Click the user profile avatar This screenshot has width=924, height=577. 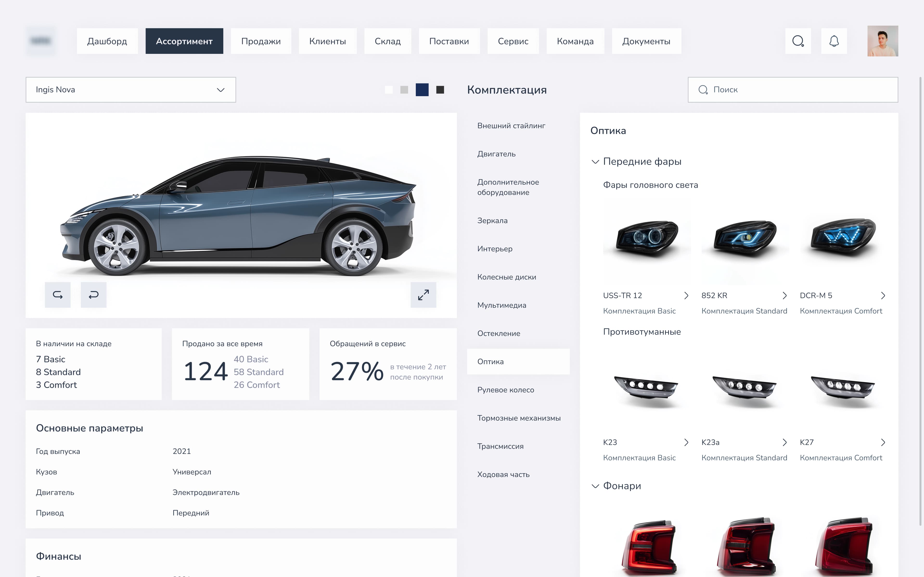point(882,41)
